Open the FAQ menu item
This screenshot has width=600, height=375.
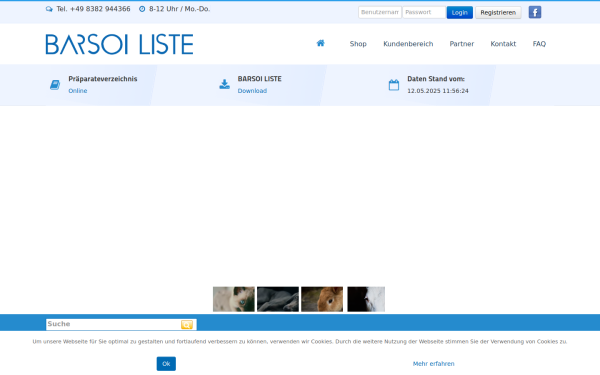point(539,44)
